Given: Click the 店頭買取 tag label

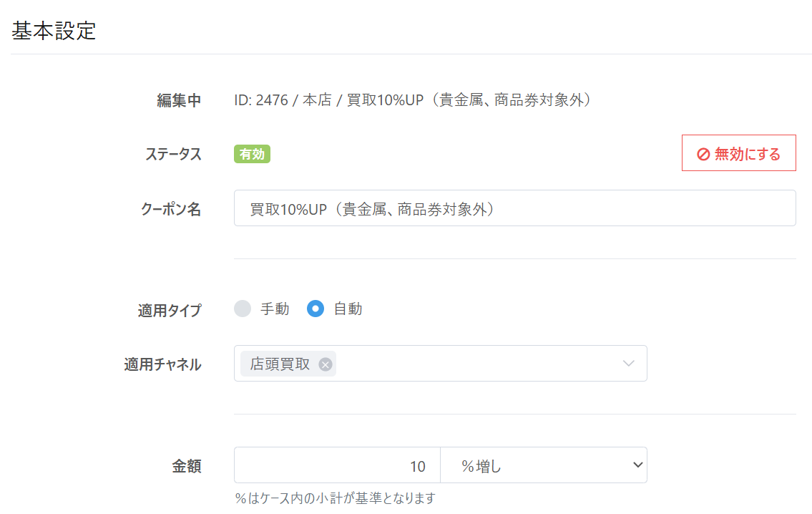Looking at the screenshot, I should coord(280,364).
